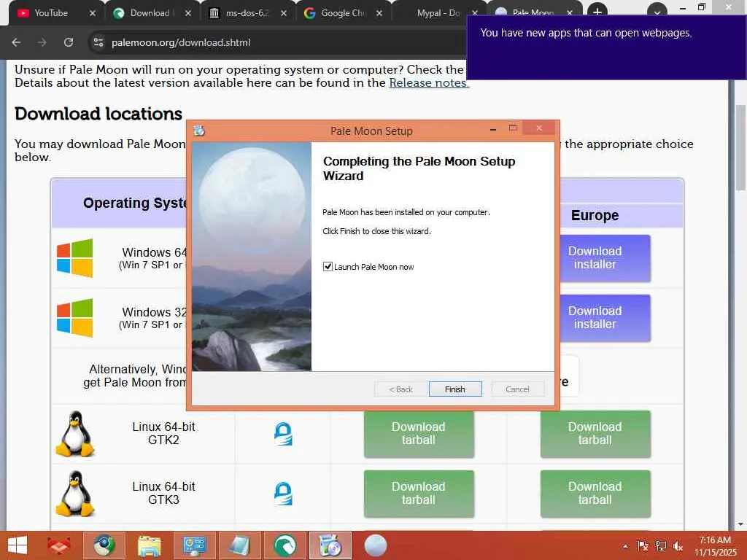
Task: Open the Chromium-style browser in the taskbar
Action: coord(104,545)
